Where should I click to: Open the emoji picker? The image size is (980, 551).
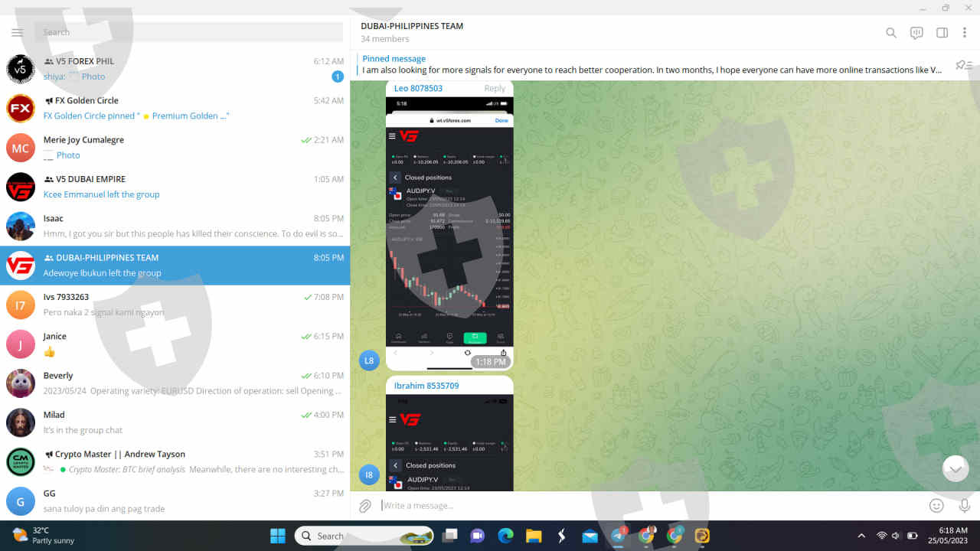pos(936,506)
